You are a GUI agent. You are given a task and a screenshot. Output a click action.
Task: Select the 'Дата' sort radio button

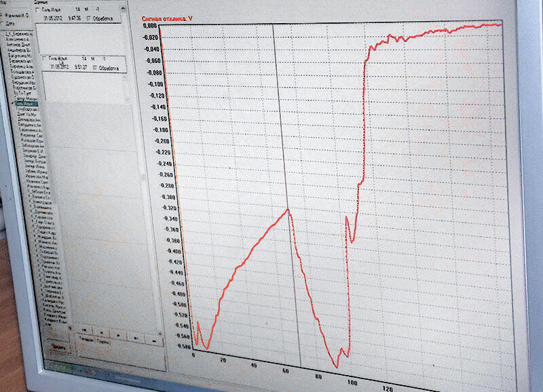coord(2,23)
